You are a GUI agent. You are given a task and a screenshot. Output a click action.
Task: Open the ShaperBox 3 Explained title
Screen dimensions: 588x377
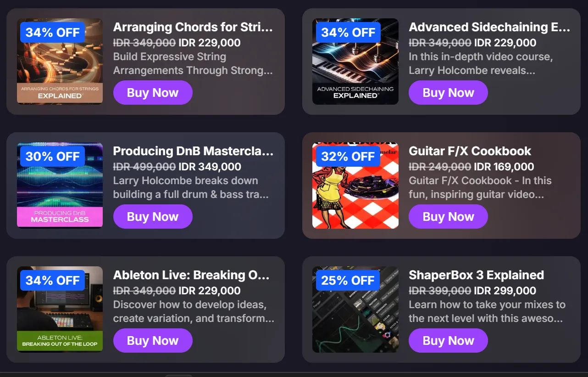pos(476,275)
